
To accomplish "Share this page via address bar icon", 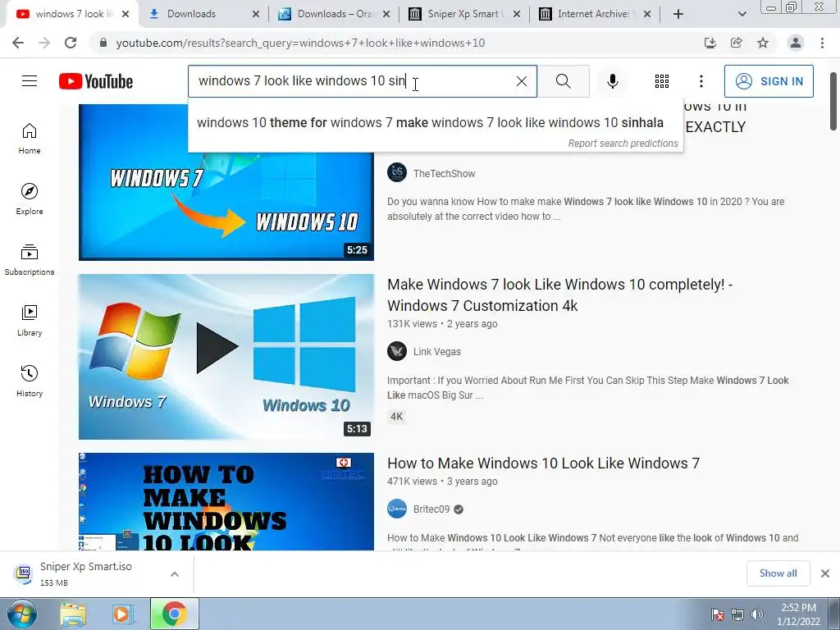I will [736, 43].
